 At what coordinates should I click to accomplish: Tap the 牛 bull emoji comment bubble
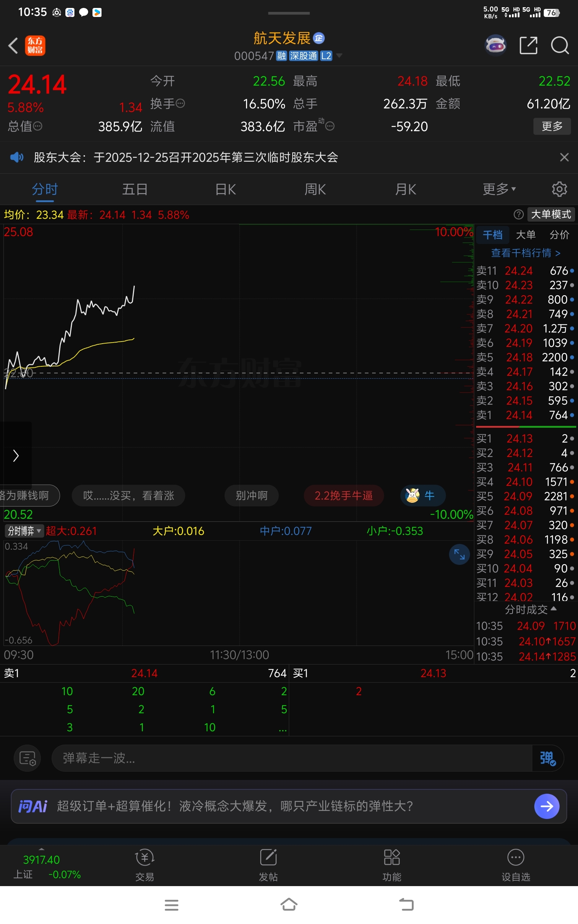coord(423,496)
